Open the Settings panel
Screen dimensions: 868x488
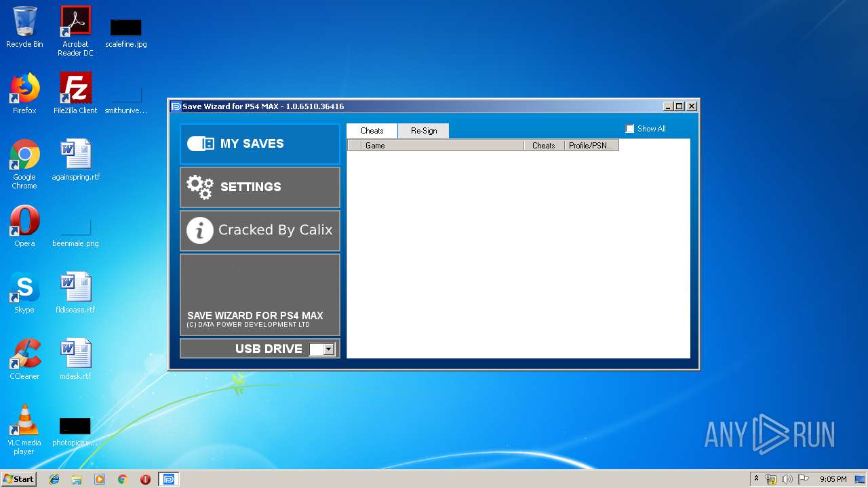[x=260, y=187]
